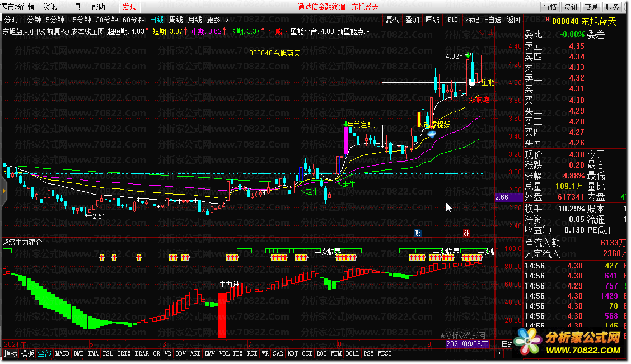Expand the left side panel arrow
631x364 pixels.
[4, 191]
